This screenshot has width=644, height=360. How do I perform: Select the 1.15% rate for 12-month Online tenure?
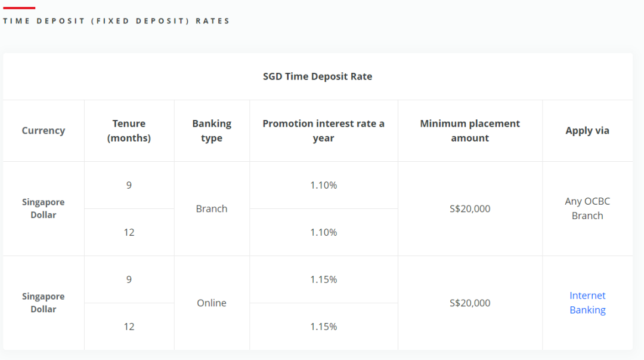324,327
